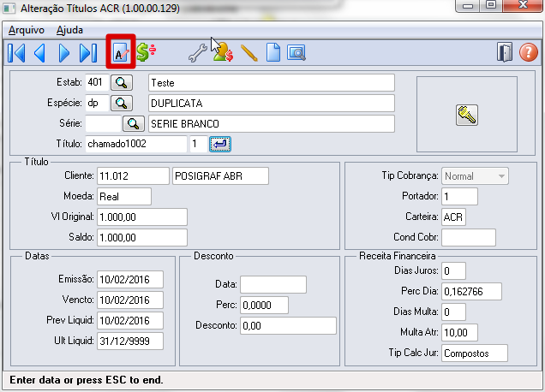Click the Prev Liquid date field
The height and width of the screenshot is (392, 545).
coord(130,320)
